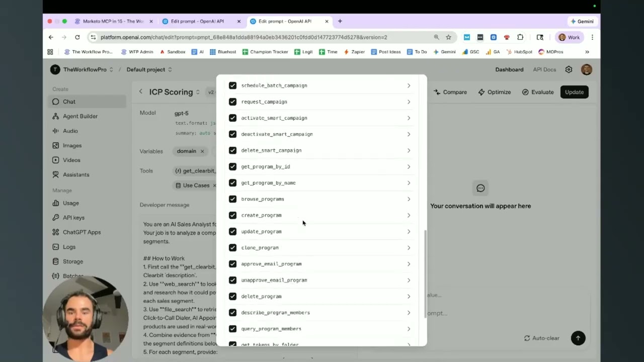Expand the approve_email_program row chevron

(x=409, y=264)
